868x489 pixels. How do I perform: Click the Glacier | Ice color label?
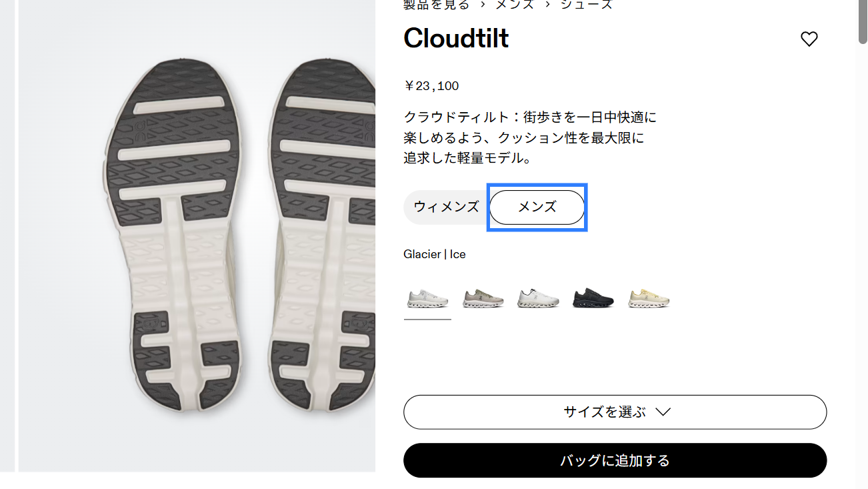(x=434, y=254)
